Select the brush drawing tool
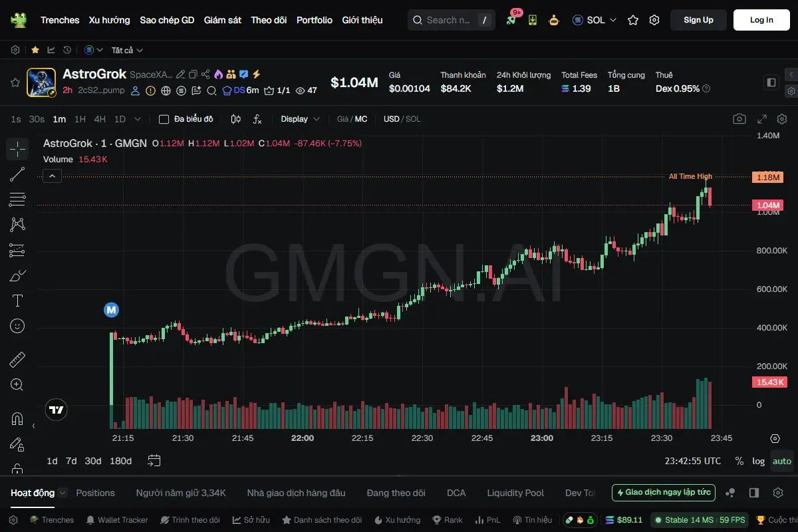The height and width of the screenshot is (532, 798). pos(17,275)
